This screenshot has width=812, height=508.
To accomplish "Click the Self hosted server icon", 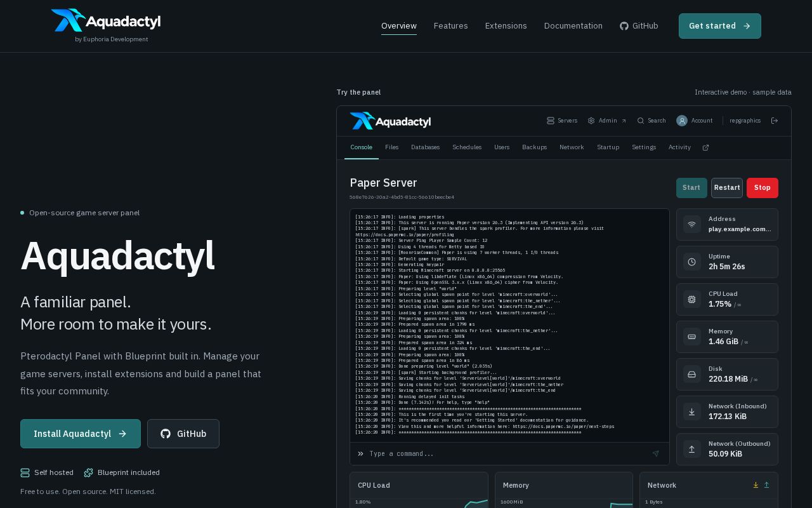I will pyautogui.click(x=25, y=472).
